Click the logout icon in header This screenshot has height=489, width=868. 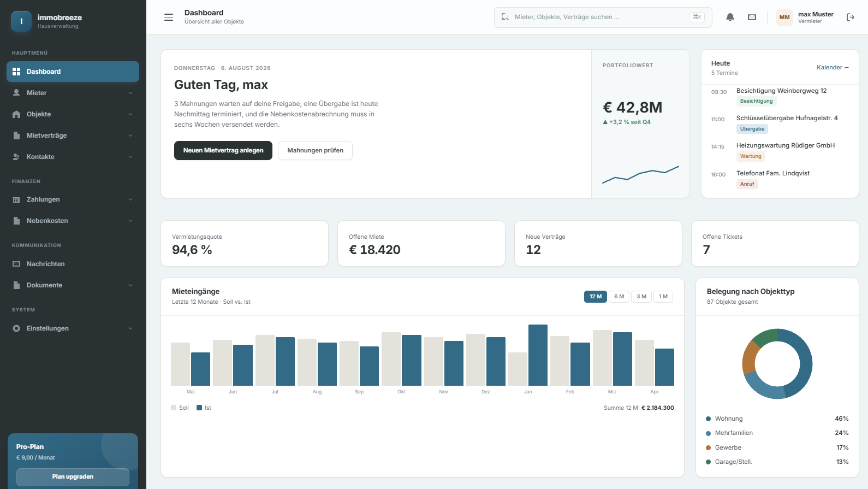coord(851,17)
